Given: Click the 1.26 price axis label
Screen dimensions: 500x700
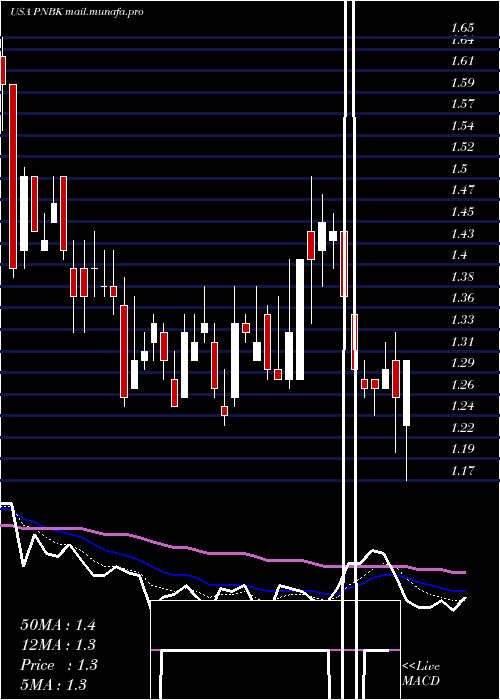Looking at the screenshot, I should (462, 384).
